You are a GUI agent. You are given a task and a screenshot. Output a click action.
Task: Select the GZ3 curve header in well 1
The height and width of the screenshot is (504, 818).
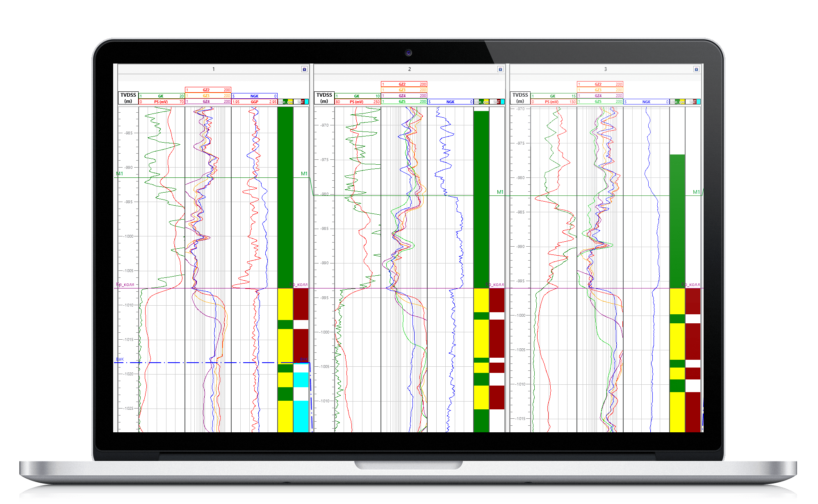coord(208,96)
